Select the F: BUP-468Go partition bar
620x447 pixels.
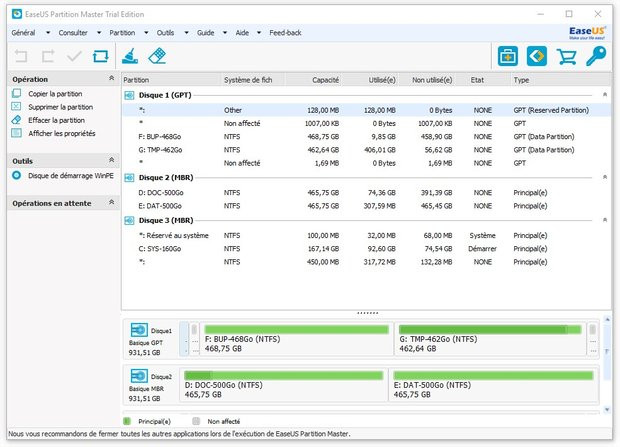(297, 339)
